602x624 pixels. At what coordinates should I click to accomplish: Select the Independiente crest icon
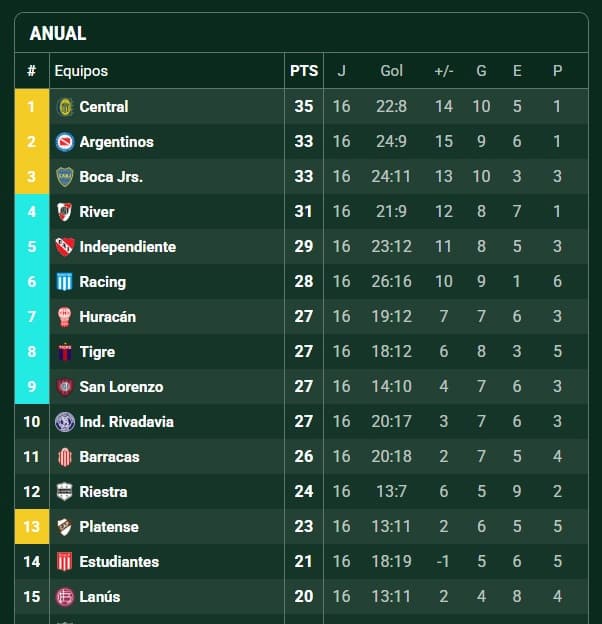click(64, 247)
